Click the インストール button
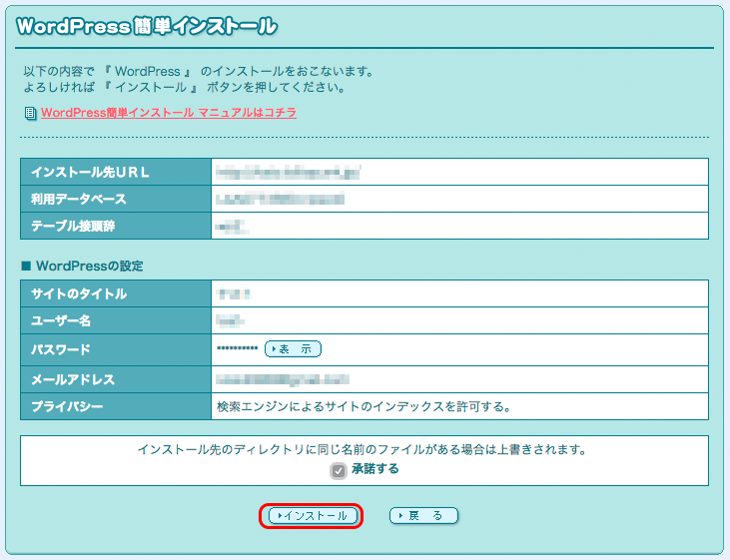The height and width of the screenshot is (560, 730). 311,515
